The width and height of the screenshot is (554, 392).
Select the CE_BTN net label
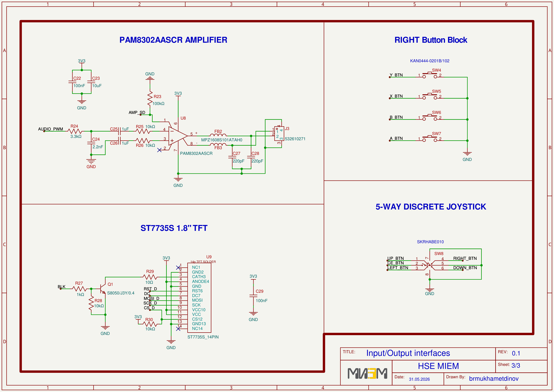point(396,263)
